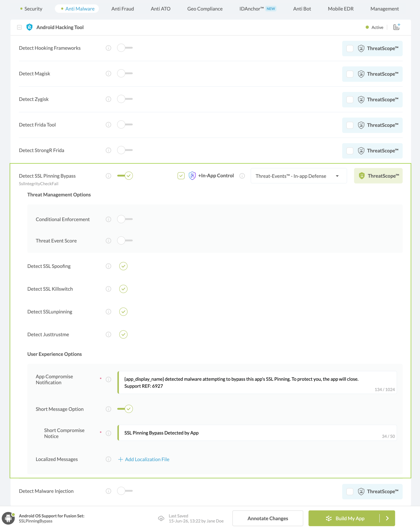420x530 pixels.
Task: Show info for Detect Hooking Frameworks
Action: click(108, 48)
